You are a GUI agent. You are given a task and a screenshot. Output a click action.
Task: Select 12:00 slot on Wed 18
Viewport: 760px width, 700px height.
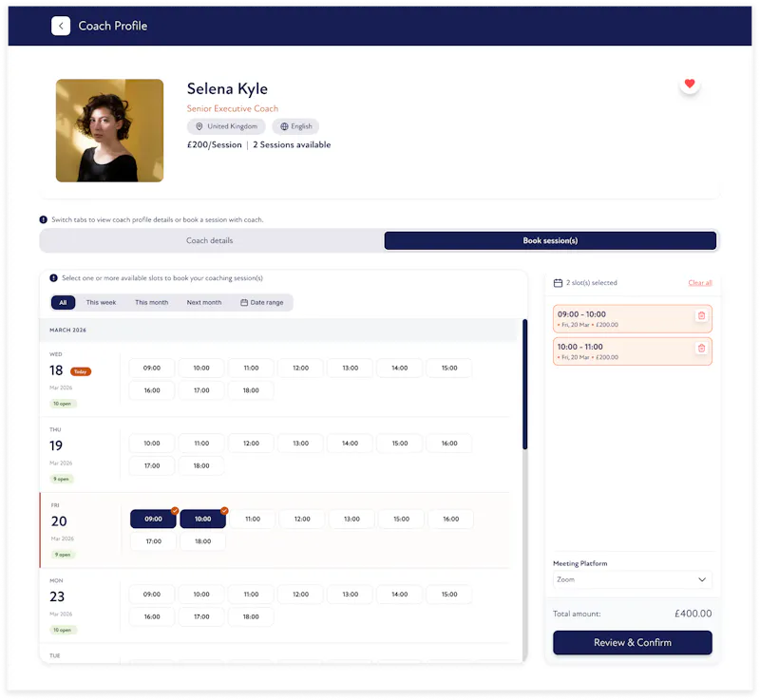pos(300,369)
